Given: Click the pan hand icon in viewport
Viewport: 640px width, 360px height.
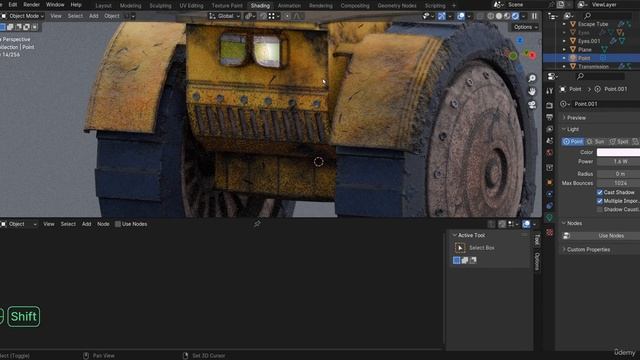Looking at the screenshot, I should click(x=532, y=91).
